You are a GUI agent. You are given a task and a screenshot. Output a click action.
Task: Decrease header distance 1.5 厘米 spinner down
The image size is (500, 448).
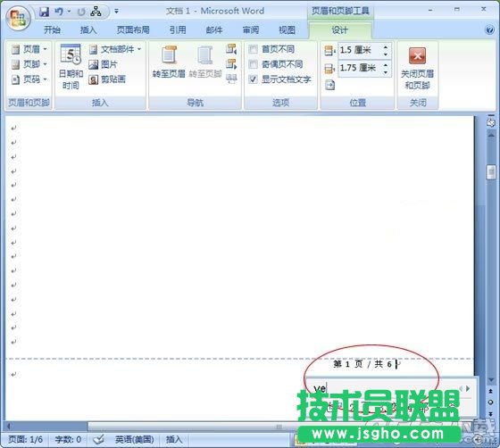pos(386,54)
